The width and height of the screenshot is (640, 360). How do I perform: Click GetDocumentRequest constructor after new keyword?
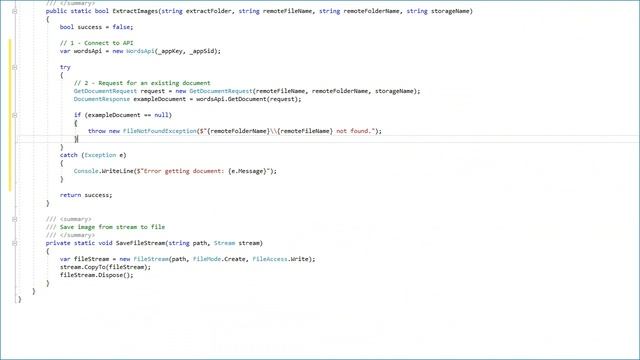click(x=221, y=91)
